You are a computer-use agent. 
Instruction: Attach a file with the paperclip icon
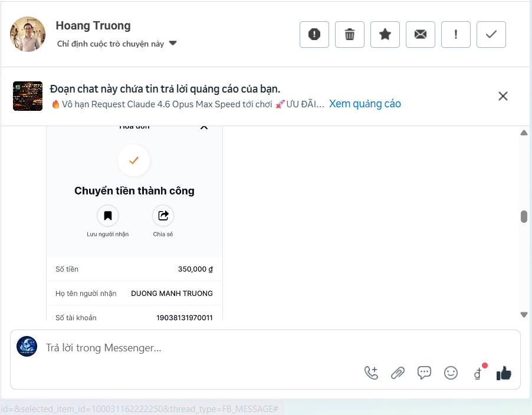[x=398, y=373]
